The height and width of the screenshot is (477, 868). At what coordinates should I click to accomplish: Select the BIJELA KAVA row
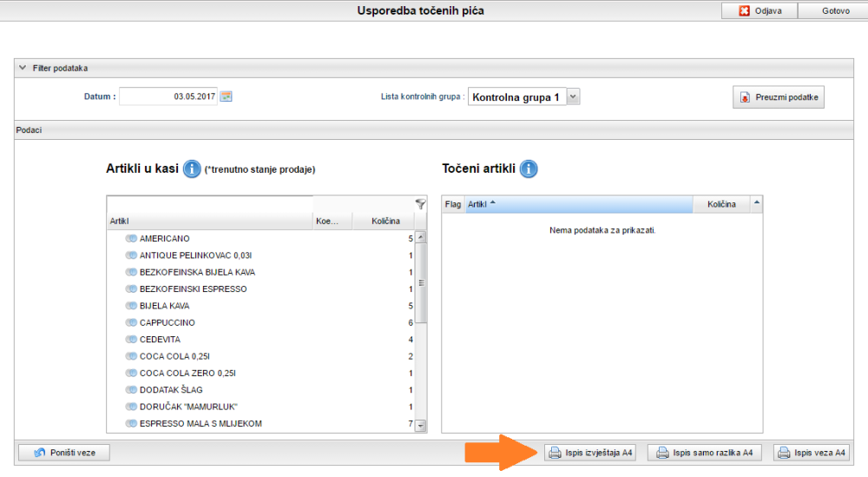(x=260, y=306)
